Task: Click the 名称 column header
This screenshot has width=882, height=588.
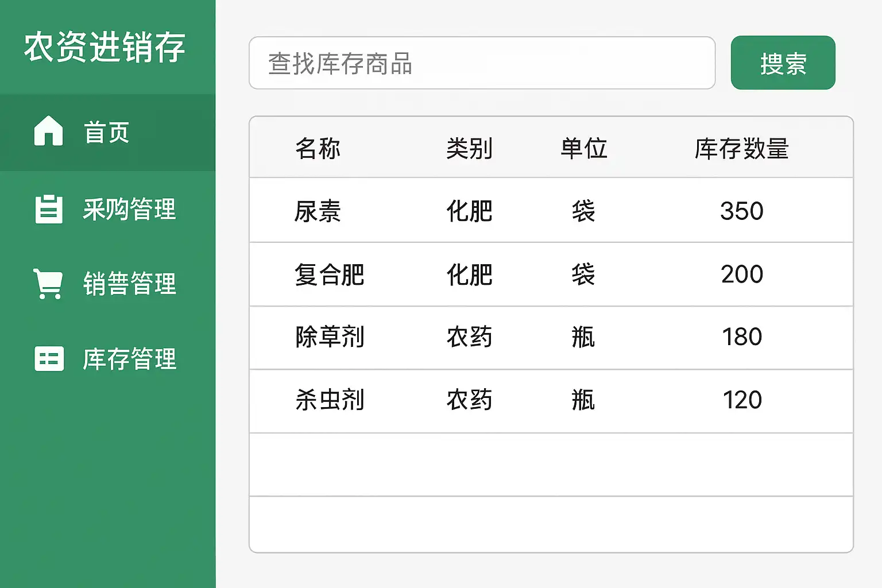Action: click(x=318, y=149)
